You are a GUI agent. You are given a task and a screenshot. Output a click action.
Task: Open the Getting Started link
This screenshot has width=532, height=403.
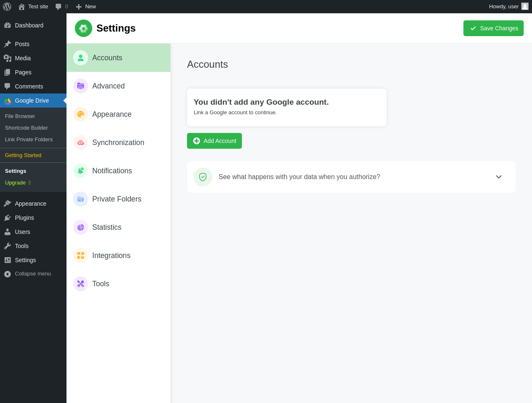point(23,155)
